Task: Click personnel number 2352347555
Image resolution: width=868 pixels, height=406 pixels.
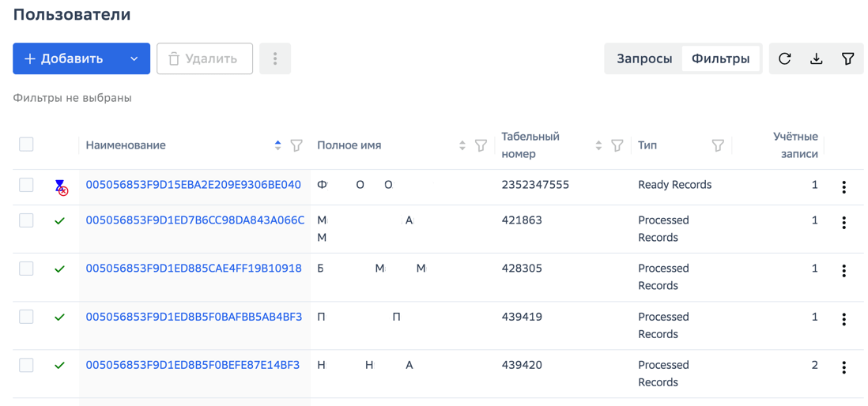Action: pyautogui.click(x=535, y=185)
